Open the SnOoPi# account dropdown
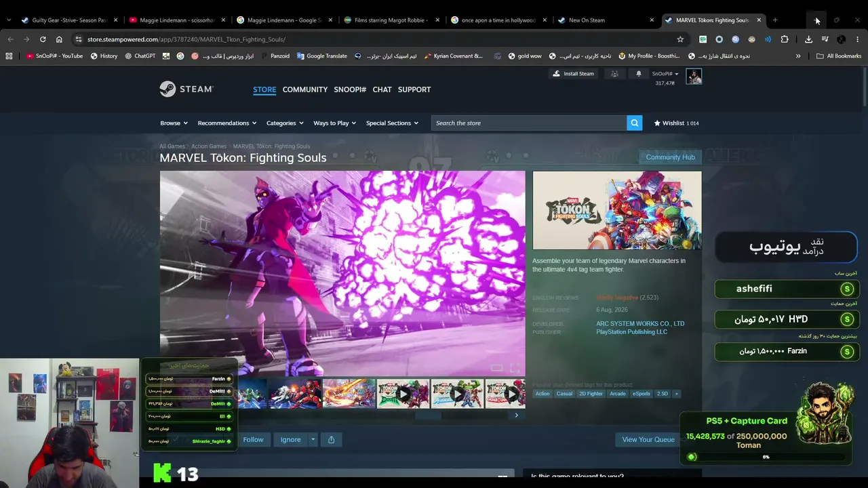Screen dimensions: 868x488 click(665, 73)
